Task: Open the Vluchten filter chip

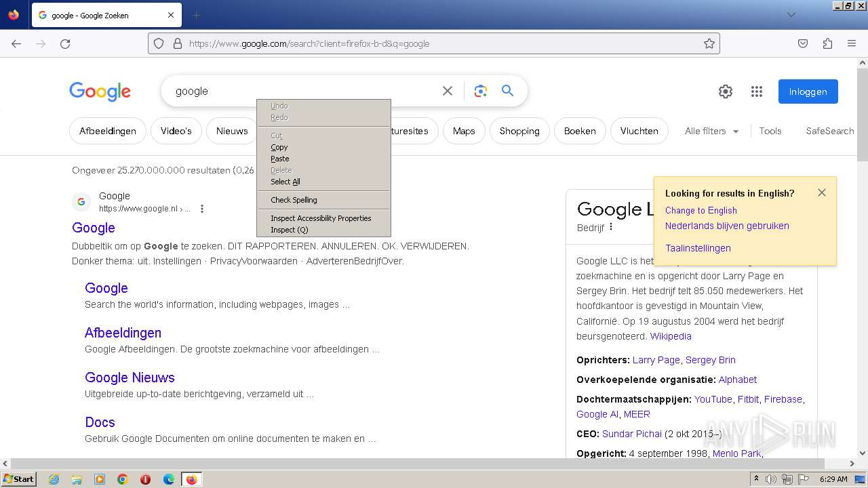Action: pyautogui.click(x=639, y=131)
